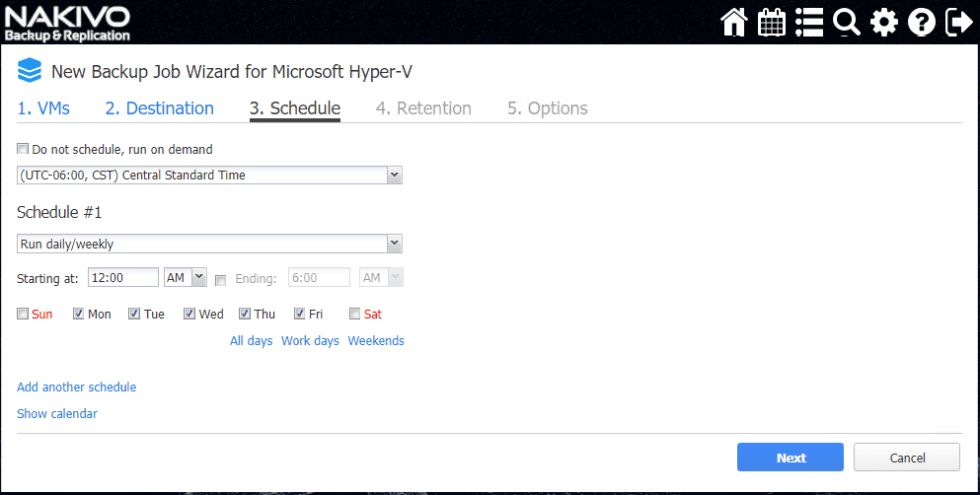Open the Activities list icon
The width and height of the screenshot is (980, 495).
pyautogui.click(x=809, y=22)
